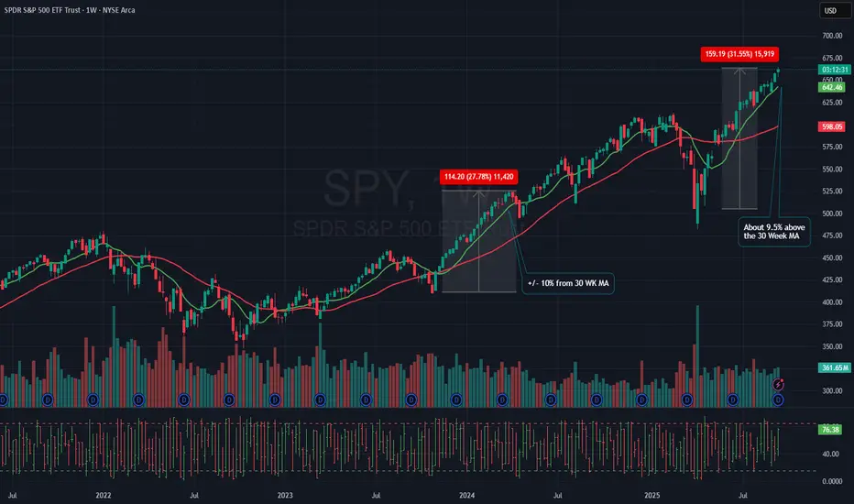Click the partially hidden dividend marker at the chart's left edge
The image size is (854, 504).
3,400
